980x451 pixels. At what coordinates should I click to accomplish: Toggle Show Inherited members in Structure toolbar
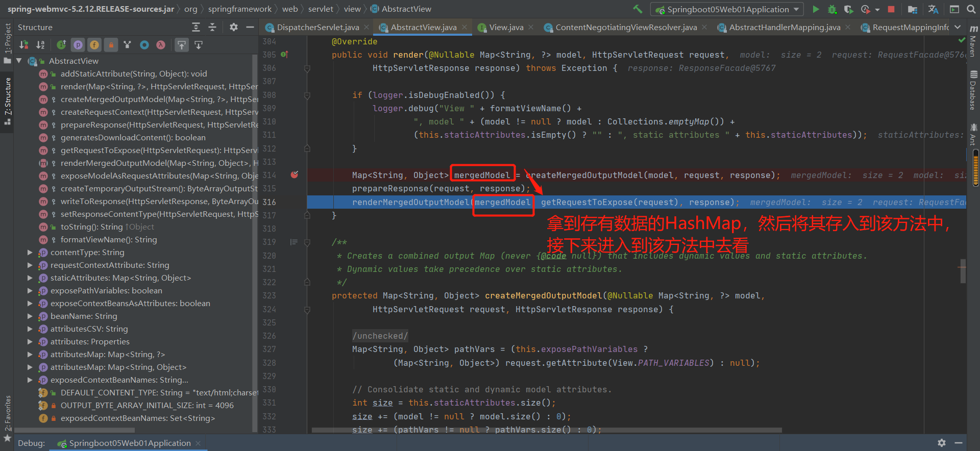61,45
